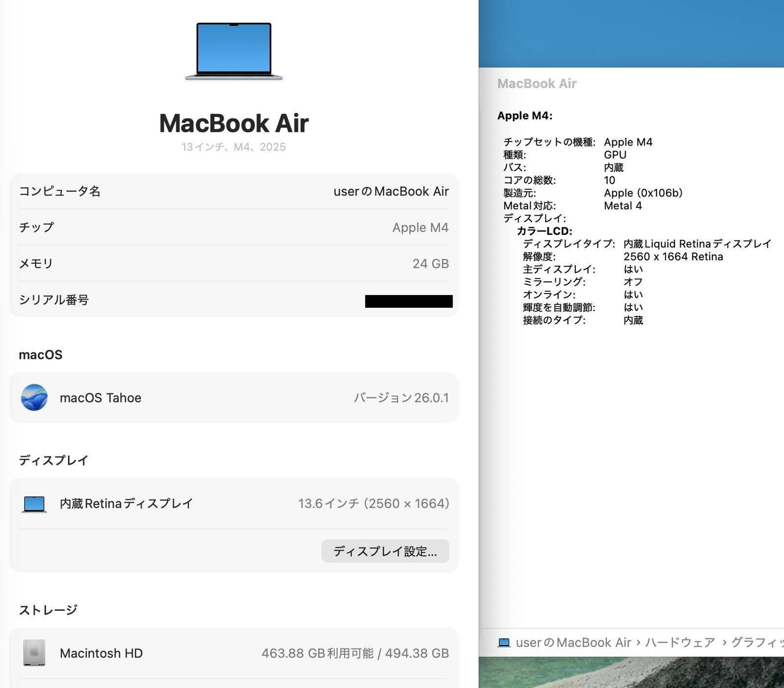The height and width of the screenshot is (688, 784).
Task: Click chevron between ハードウェア and グラフィッ
Action: pos(724,642)
